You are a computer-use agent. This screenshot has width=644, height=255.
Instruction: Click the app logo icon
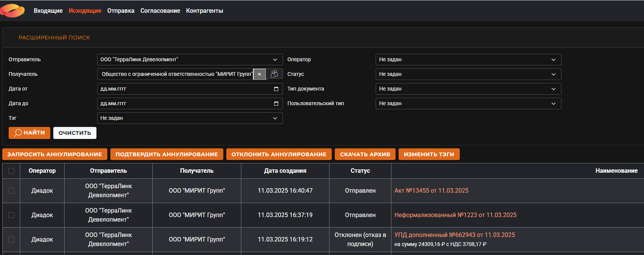tap(12, 11)
